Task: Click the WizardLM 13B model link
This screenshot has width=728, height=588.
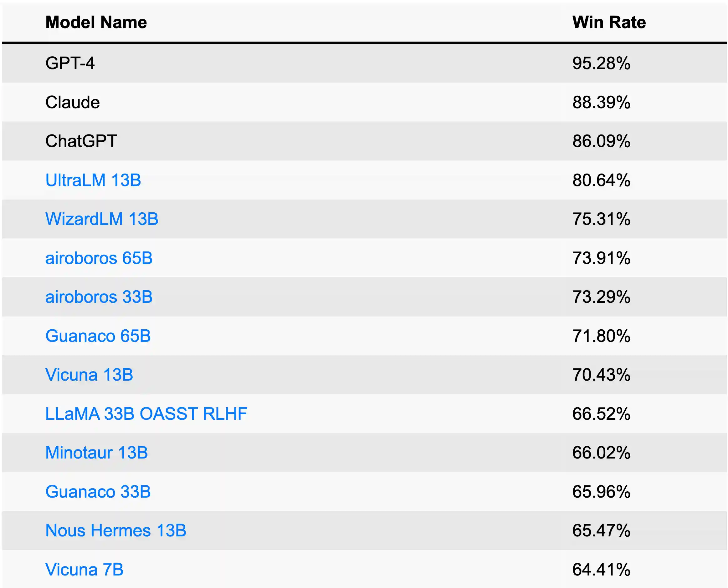Action: [x=102, y=219]
